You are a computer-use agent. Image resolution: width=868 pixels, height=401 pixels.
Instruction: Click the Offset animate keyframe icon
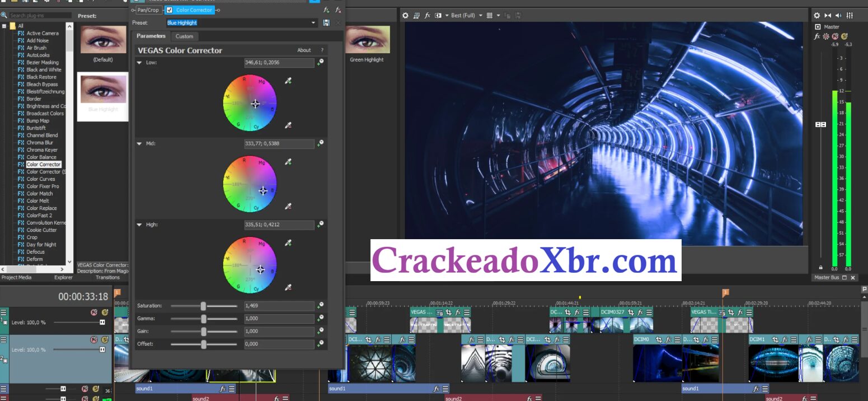(x=321, y=343)
